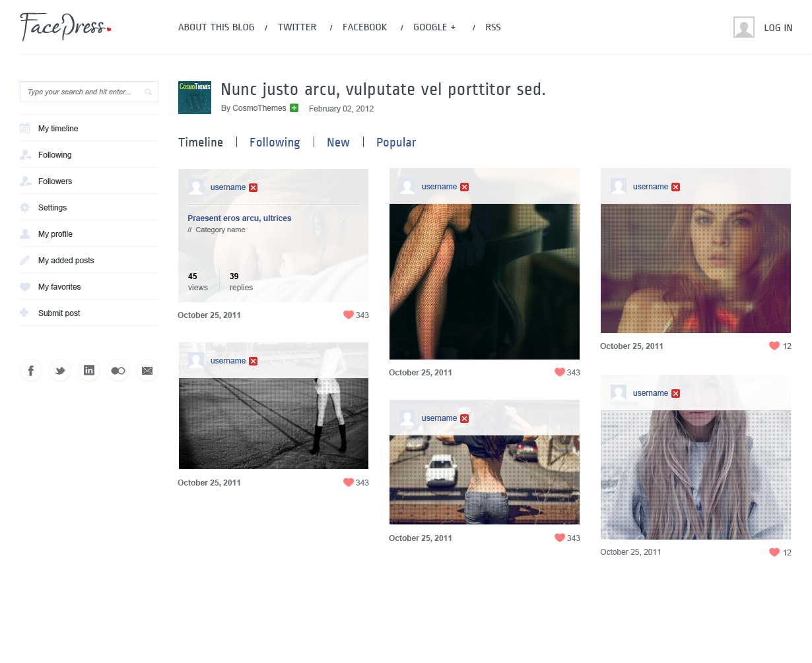Viewport: 812px width, 663px height.
Task: Click the My timeline calendar icon
Action: [x=25, y=128]
